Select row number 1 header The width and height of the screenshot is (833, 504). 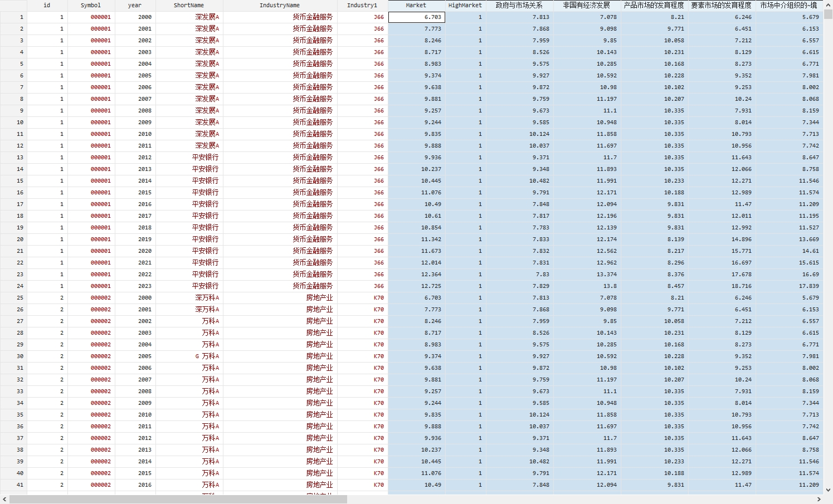click(13, 17)
